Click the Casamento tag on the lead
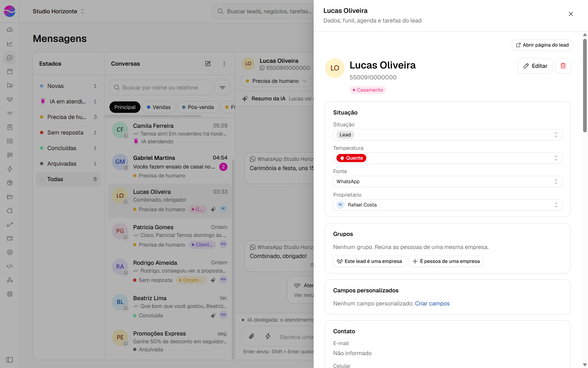The width and height of the screenshot is (588, 368). [x=368, y=90]
